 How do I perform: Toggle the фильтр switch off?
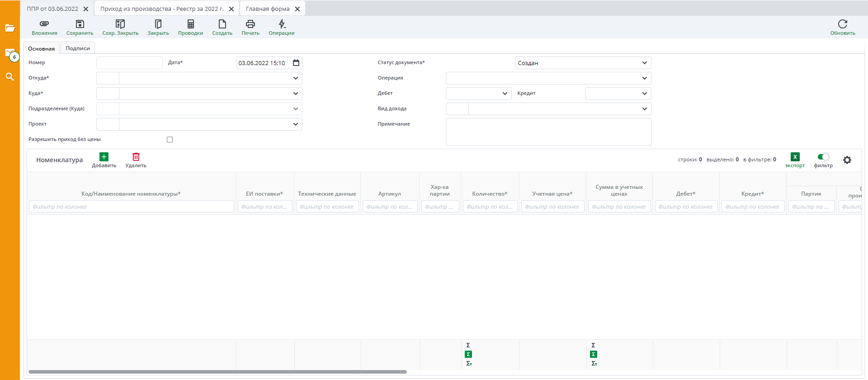click(823, 157)
